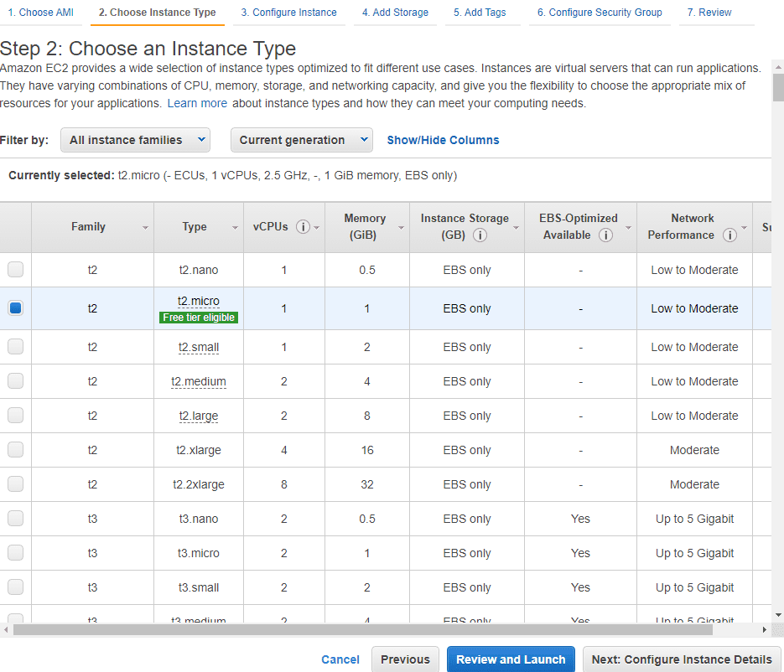
Task: Click the Learn more link
Action: click(197, 103)
